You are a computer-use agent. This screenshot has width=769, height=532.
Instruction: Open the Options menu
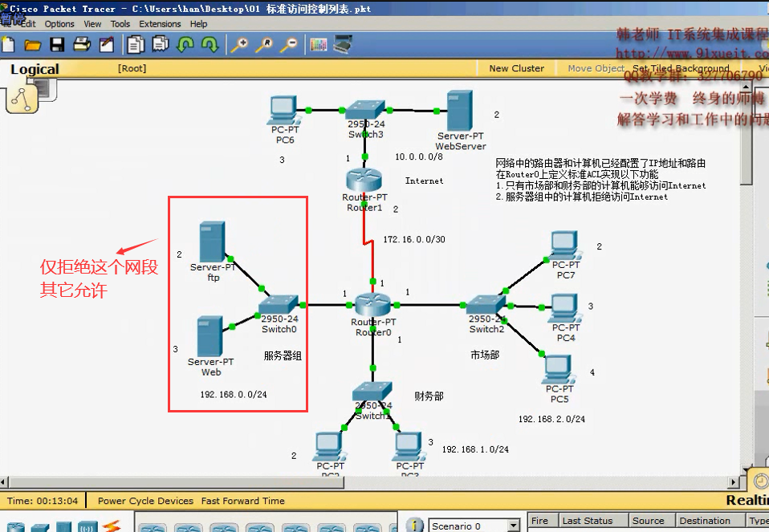[59, 24]
